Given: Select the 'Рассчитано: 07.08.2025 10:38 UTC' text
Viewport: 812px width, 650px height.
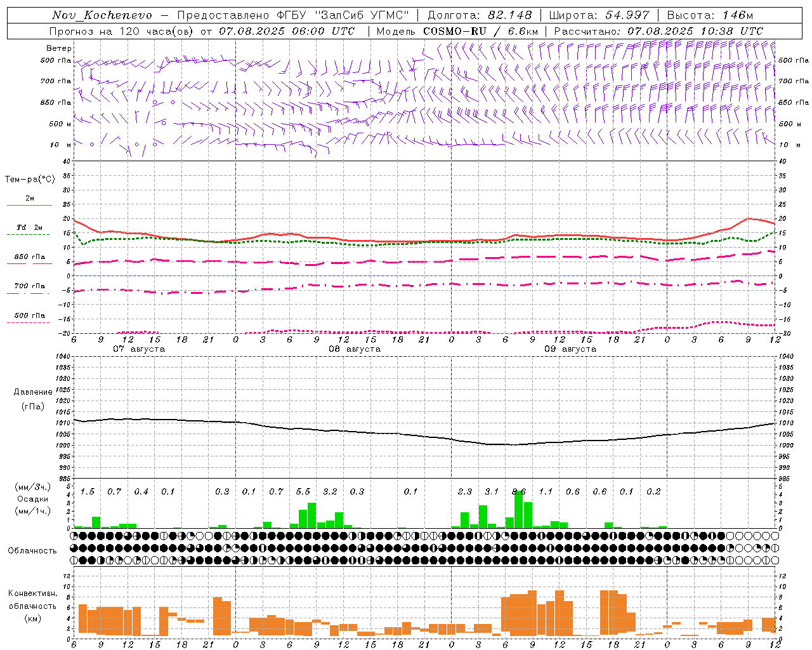Looking at the screenshot, I should 658,31.
